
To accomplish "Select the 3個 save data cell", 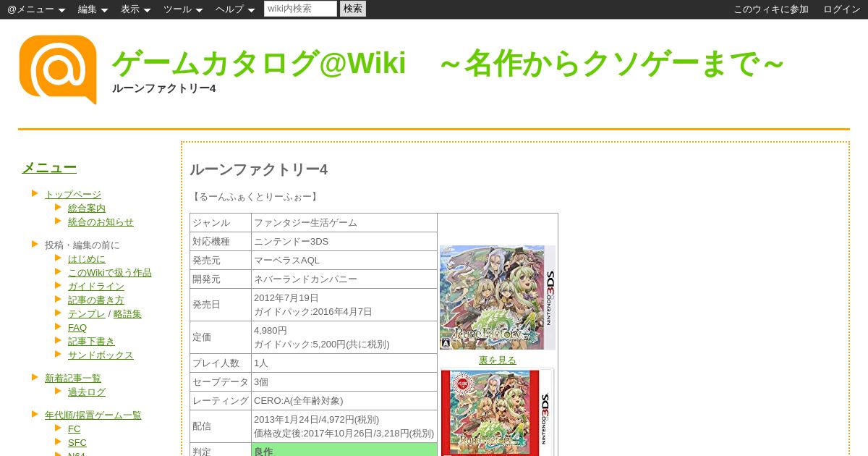I will pos(344,381).
